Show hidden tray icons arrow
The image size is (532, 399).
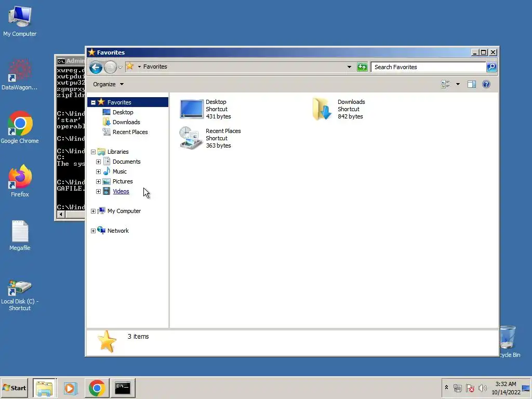click(x=446, y=388)
